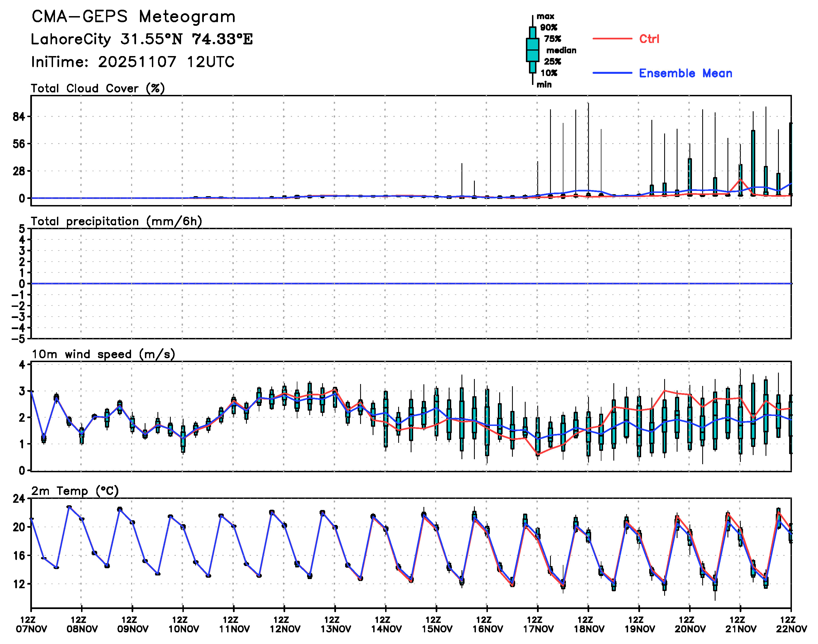Viewport: 818px width, 644px height.
Task: Click the Total Cloud Cover panel title
Action: [98, 89]
